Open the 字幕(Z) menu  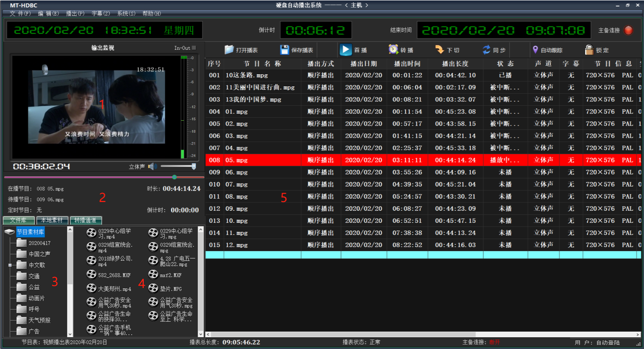(x=101, y=14)
